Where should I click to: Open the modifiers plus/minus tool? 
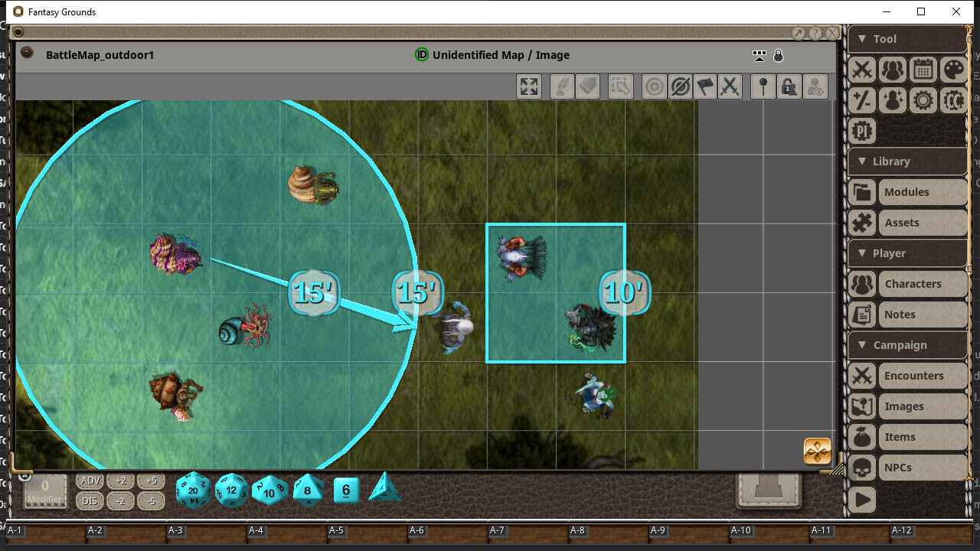[x=862, y=100]
